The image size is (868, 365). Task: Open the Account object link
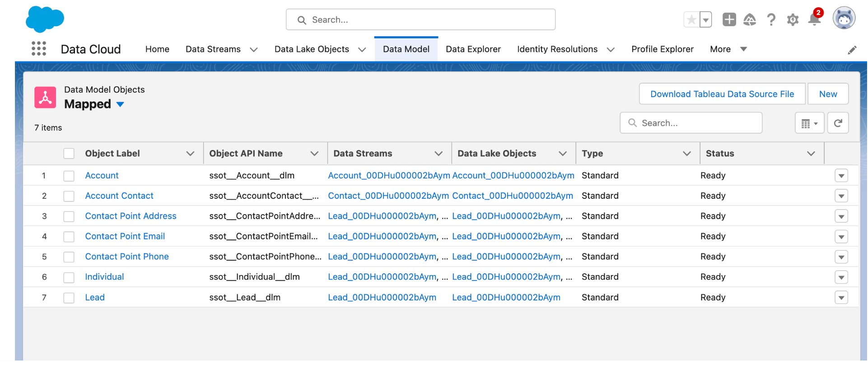(102, 176)
